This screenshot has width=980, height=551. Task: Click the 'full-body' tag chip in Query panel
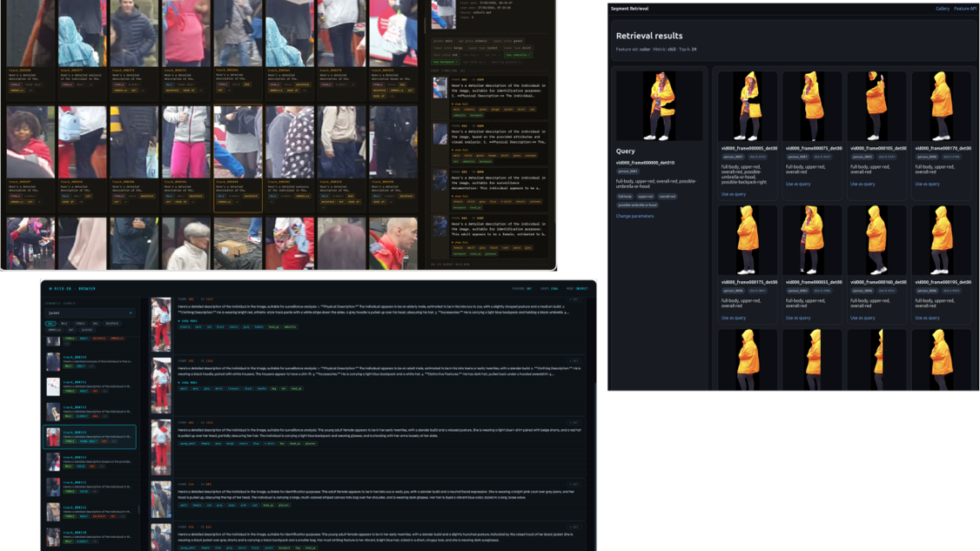point(625,197)
